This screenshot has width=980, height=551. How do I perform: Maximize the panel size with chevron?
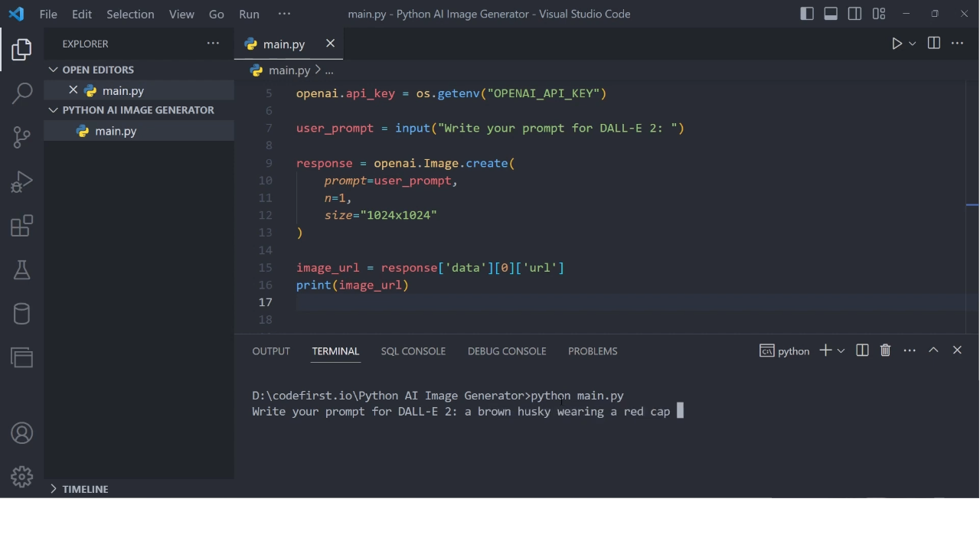click(933, 350)
